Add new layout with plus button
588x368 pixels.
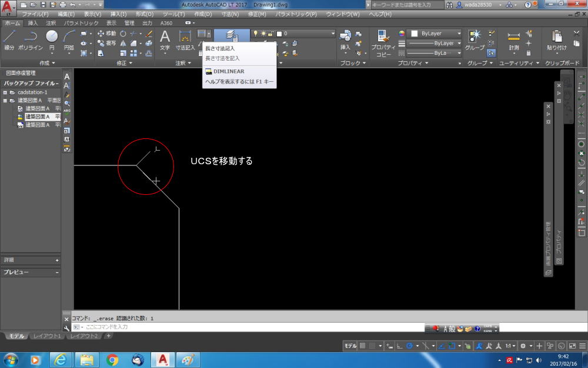pos(108,336)
